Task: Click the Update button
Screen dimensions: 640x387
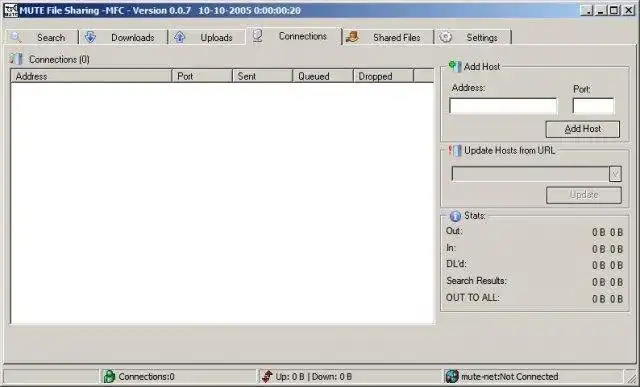Action: 584,195
